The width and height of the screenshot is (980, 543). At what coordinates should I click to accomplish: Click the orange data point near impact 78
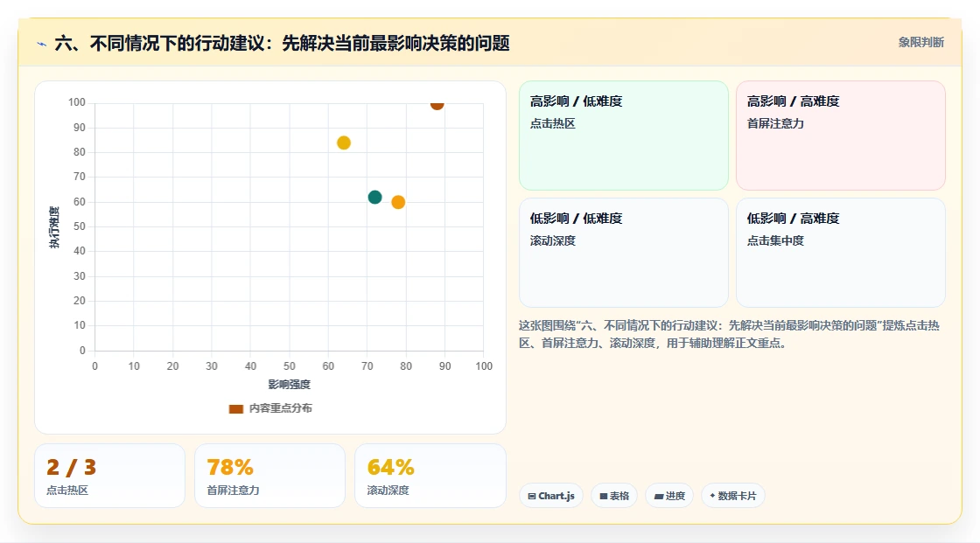click(398, 203)
